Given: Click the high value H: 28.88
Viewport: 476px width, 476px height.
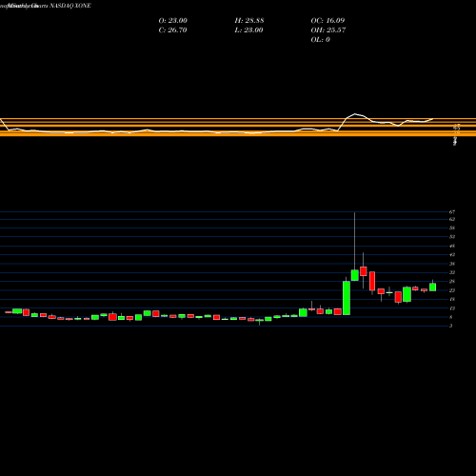Looking at the screenshot, I should coord(249,21).
